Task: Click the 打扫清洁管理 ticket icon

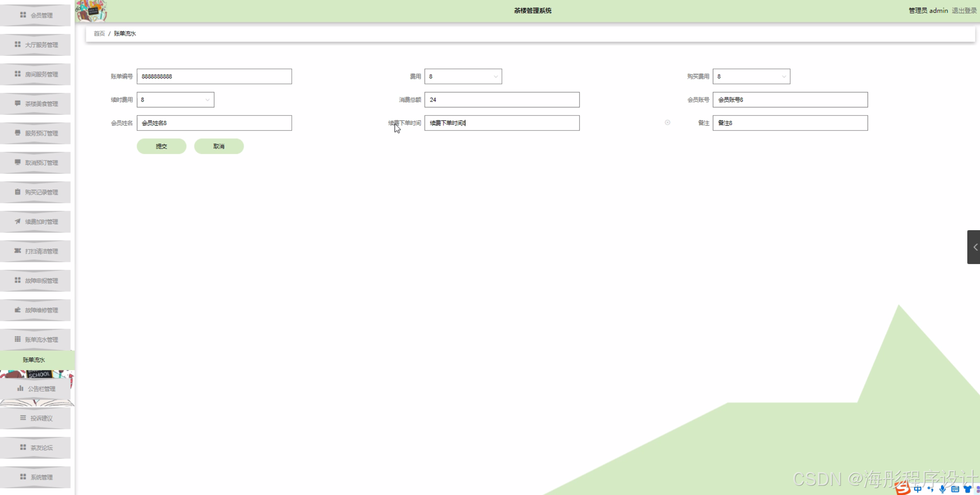Action: point(18,251)
